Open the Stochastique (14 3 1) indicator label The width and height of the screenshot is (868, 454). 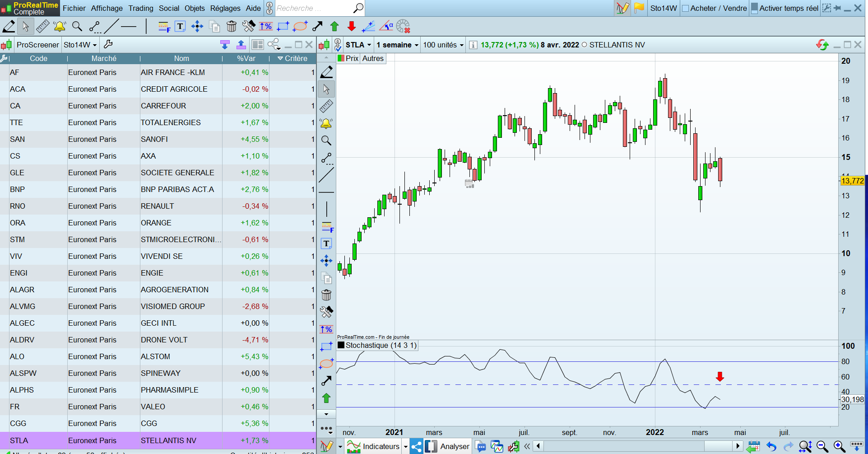click(377, 345)
